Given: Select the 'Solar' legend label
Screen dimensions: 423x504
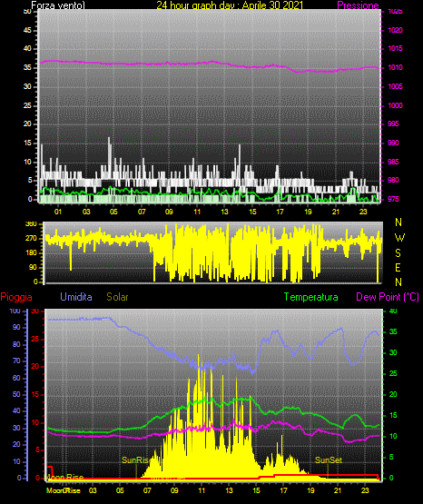Looking at the screenshot, I should 118,297.
